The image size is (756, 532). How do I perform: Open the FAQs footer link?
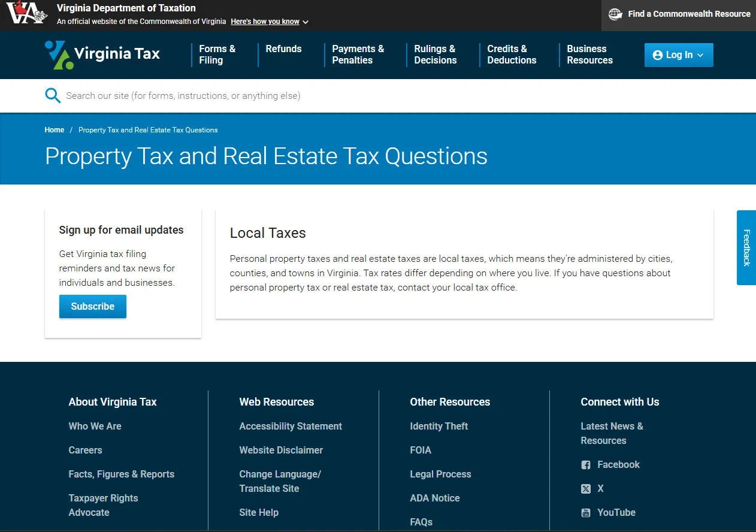click(421, 522)
